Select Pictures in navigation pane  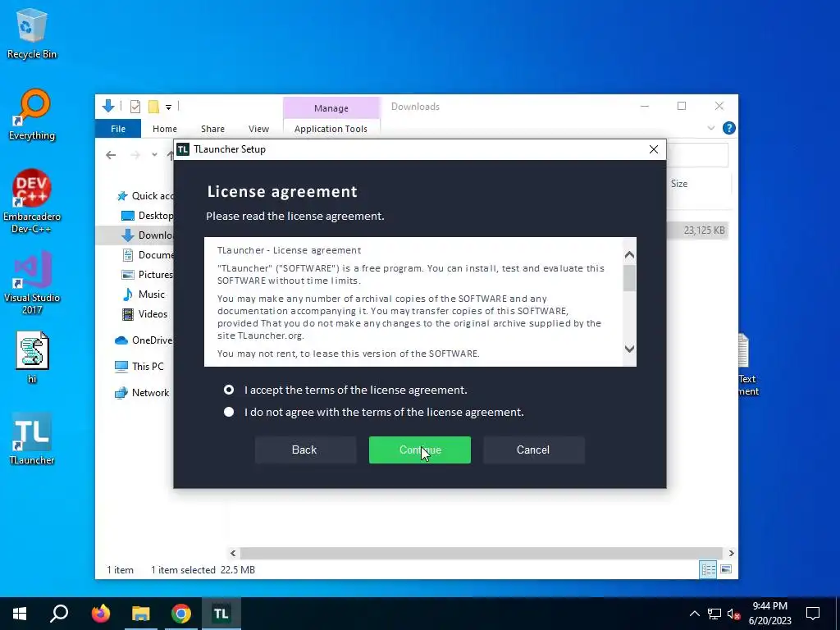click(147, 275)
